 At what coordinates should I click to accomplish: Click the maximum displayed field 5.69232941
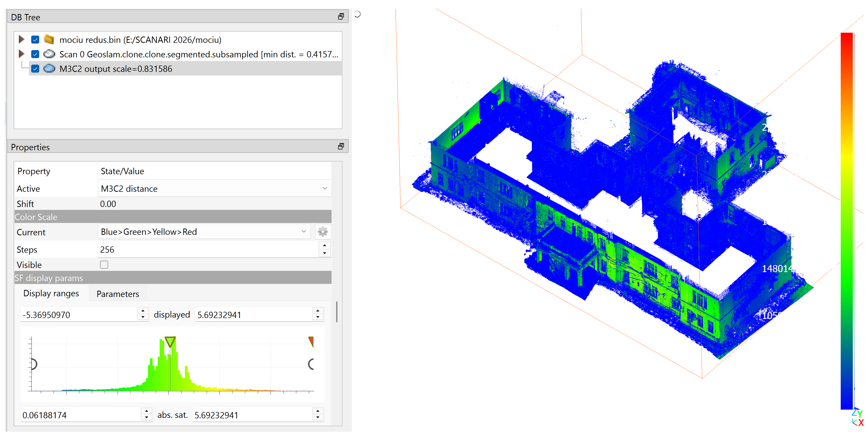pyautogui.click(x=254, y=314)
